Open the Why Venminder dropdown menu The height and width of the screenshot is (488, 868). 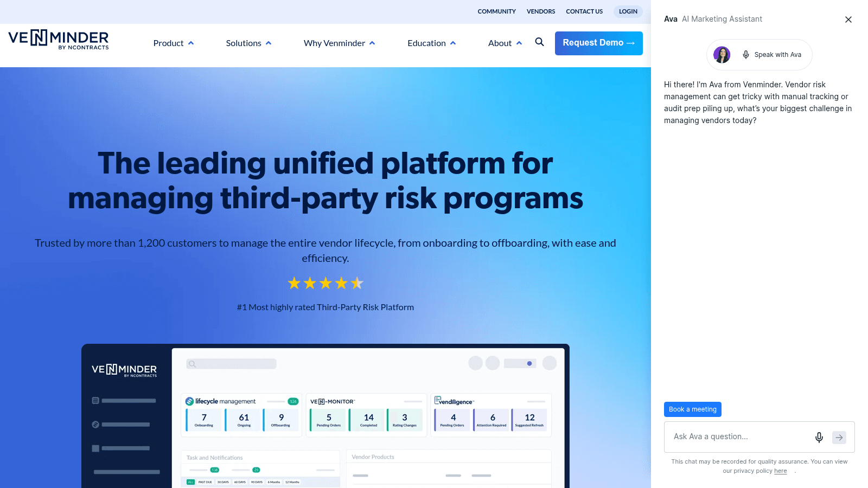tap(340, 43)
